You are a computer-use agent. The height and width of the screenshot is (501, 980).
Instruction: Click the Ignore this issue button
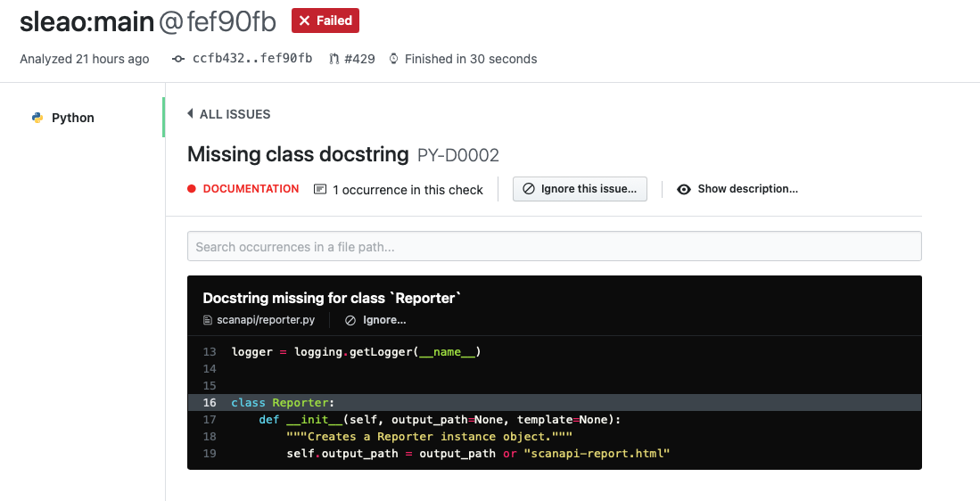pyautogui.click(x=580, y=189)
